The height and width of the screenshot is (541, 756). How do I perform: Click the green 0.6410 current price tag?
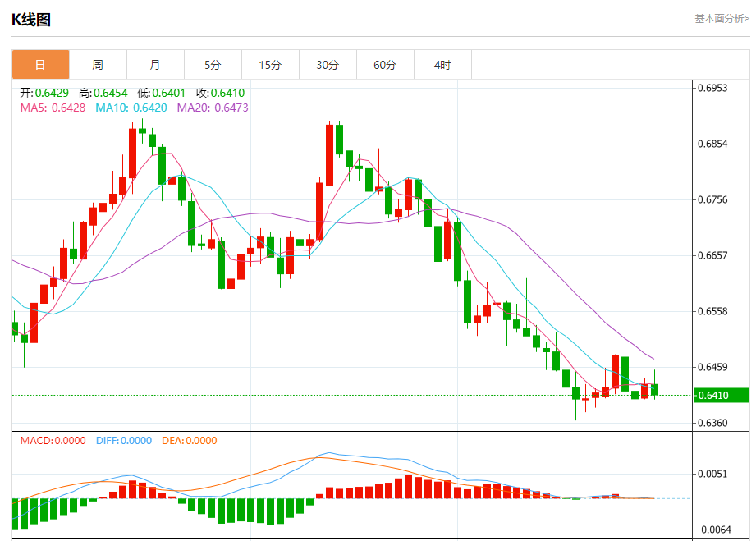(722, 396)
